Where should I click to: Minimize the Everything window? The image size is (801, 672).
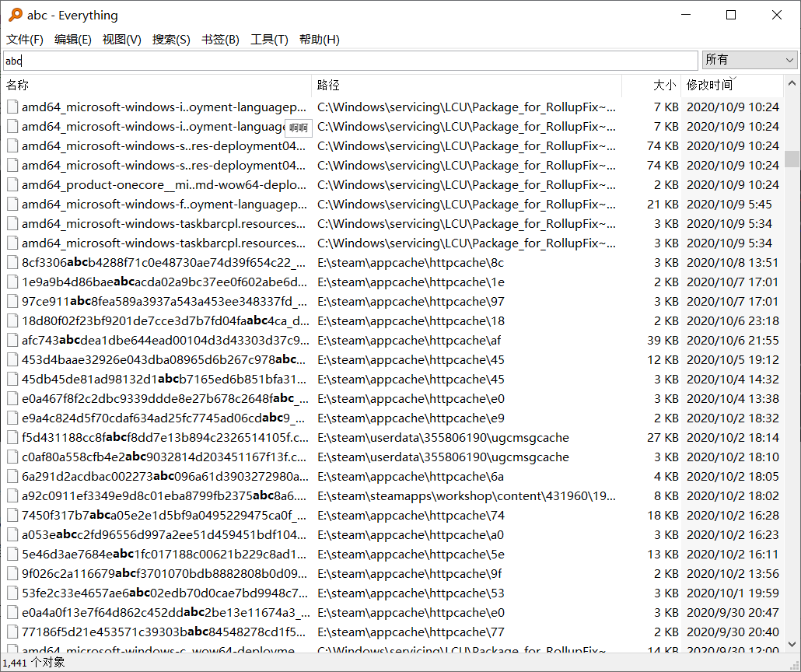(686, 15)
